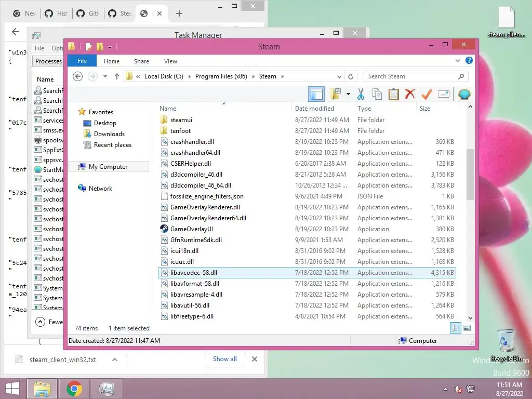Open a new Chrome tab
The width and height of the screenshot is (532, 399).
pos(179,14)
